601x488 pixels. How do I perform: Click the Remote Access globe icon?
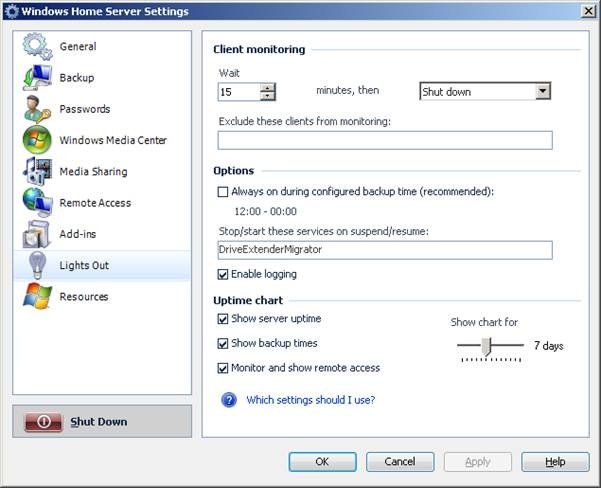[37, 202]
